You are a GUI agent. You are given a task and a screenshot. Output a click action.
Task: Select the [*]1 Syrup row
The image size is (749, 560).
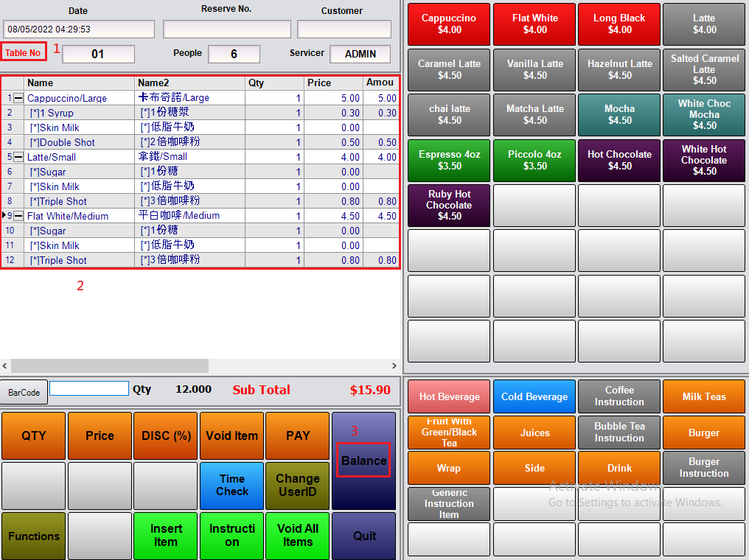point(200,113)
